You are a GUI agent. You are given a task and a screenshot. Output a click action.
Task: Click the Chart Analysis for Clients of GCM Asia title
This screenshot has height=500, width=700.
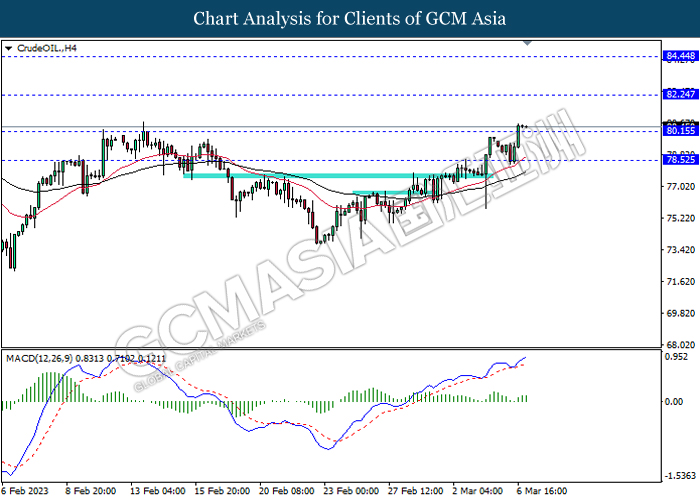[x=350, y=19]
